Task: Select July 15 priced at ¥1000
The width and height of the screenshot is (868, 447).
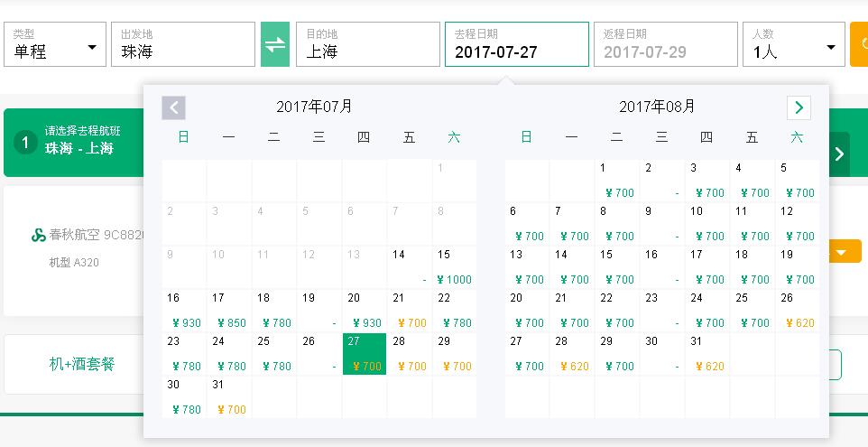Action: point(454,267)
